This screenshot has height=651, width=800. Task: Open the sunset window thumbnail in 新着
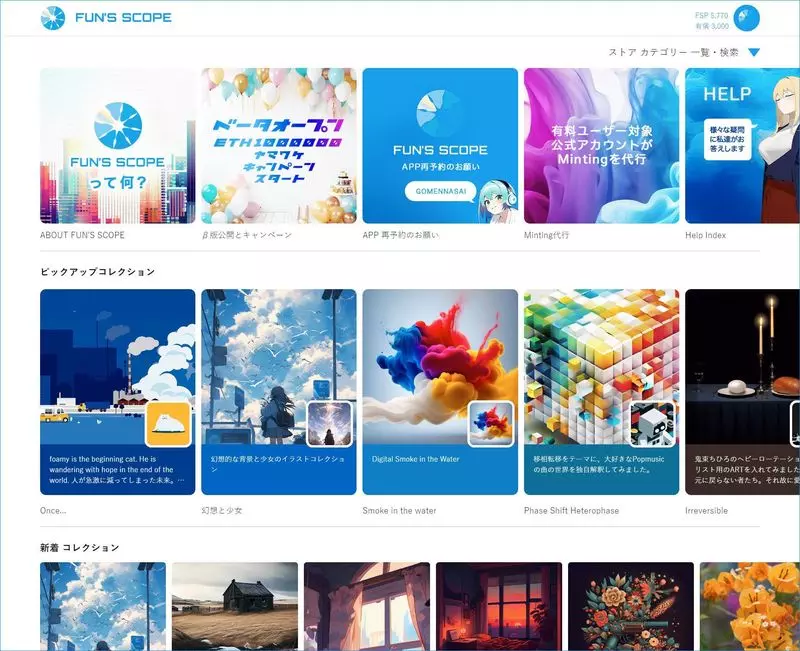point(499,606)
